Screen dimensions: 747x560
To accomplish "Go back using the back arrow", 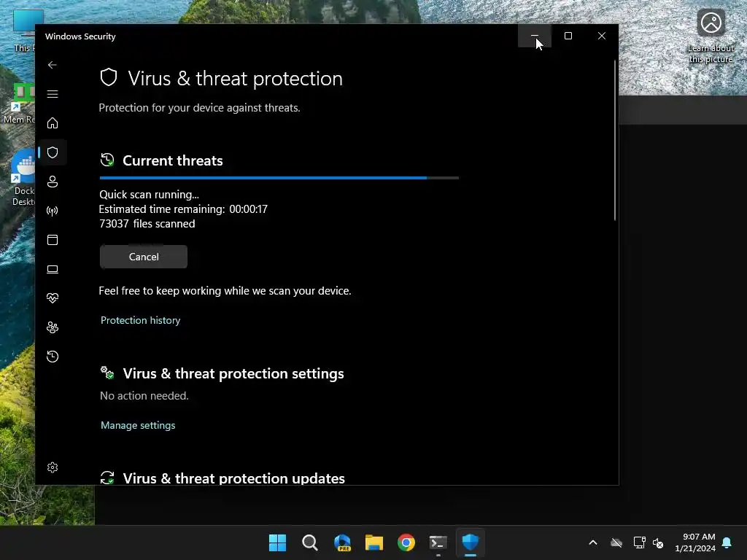I will pyautogui.click(x=53, y=65).
